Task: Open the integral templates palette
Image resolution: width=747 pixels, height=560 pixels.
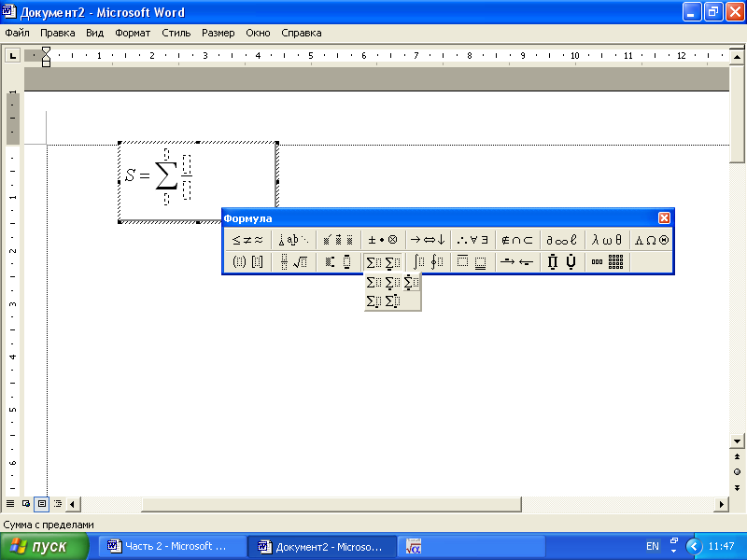Action: click(428, 261)
